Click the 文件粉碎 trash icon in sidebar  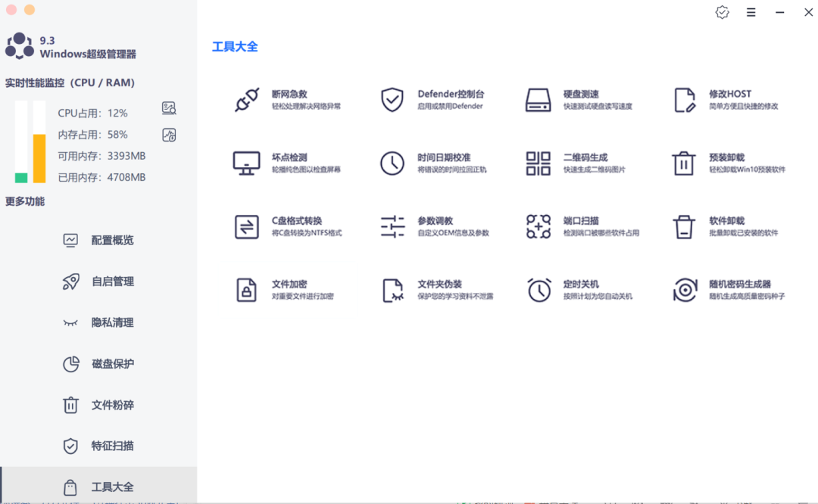tap(70, 405)
